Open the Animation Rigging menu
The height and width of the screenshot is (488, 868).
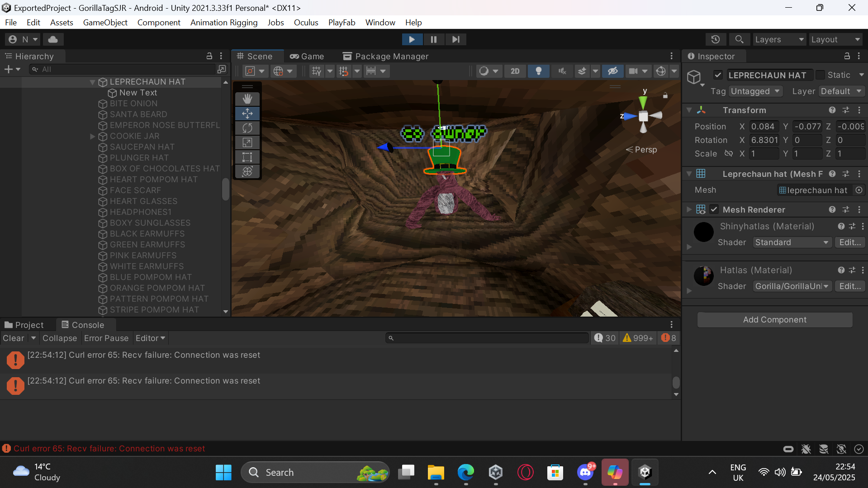point(224,22)
